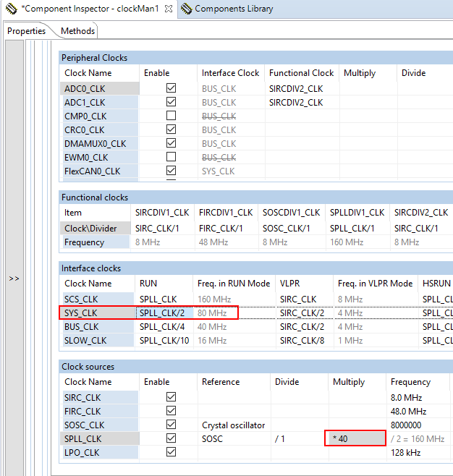The width and height of the screenshot is (453, 476).
Task: Select SLOW_CLK RUN divider SPLL_CLK/10
Action: point(164,341)
